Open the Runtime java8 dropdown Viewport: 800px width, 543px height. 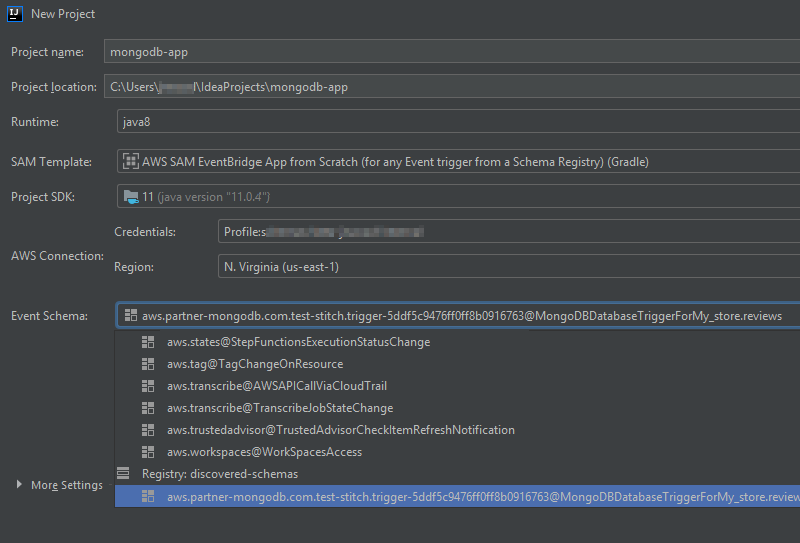point(458,121)
